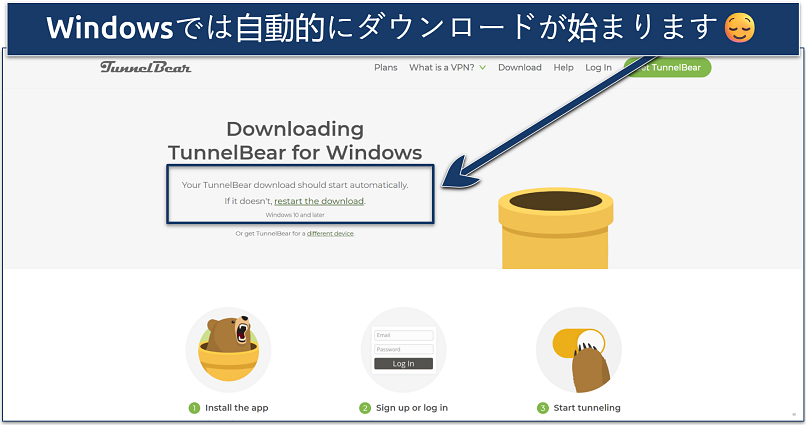Toggle the bear paw switch illustration
Image resolution: width=806 pixels, height=425 pixels.
(579, 349)
